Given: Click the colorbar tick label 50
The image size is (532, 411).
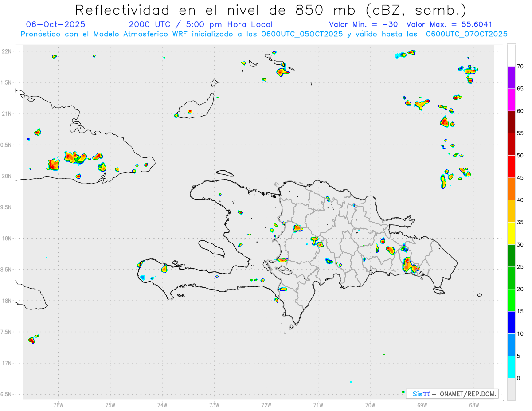Looking at the screenshot, I should 520,156.
